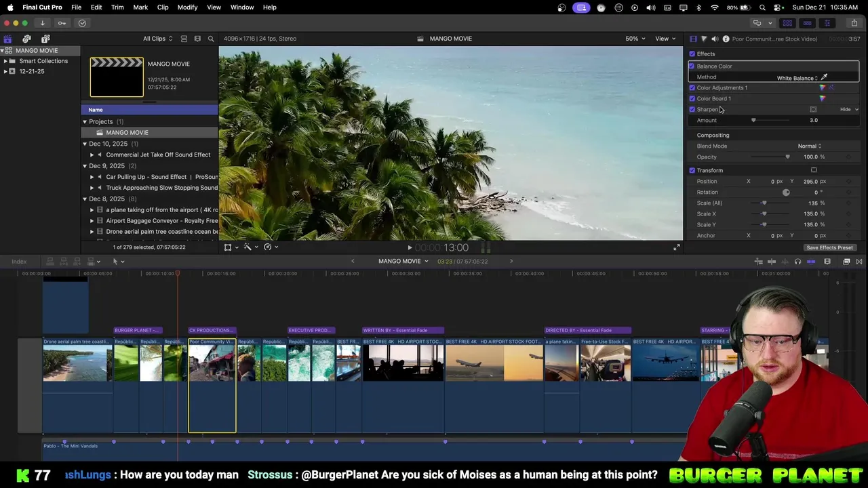868x488 pixels.
Task: Collapse the Dec 8, 2025 group
Action: click(x=85, y=199)
